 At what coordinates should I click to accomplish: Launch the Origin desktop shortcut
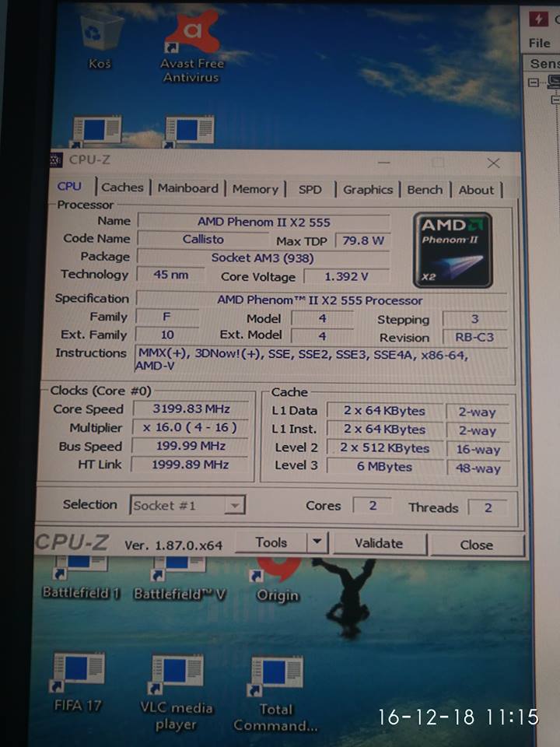pos(277,580)
